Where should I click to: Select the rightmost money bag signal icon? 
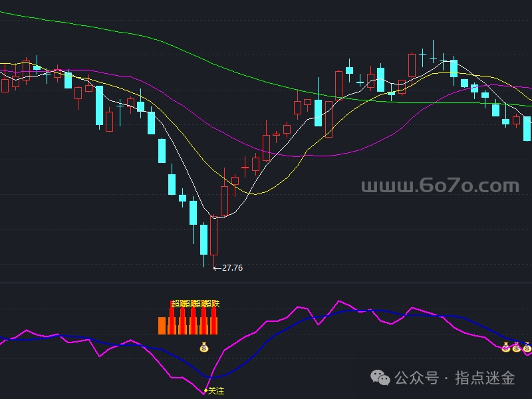click(x=527, y=346)
